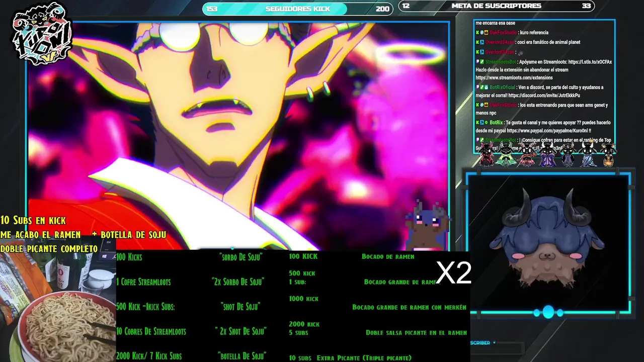Click the Seguidores Kick progress bar
The height and width of the screenshot is (362, 644).
297,8
